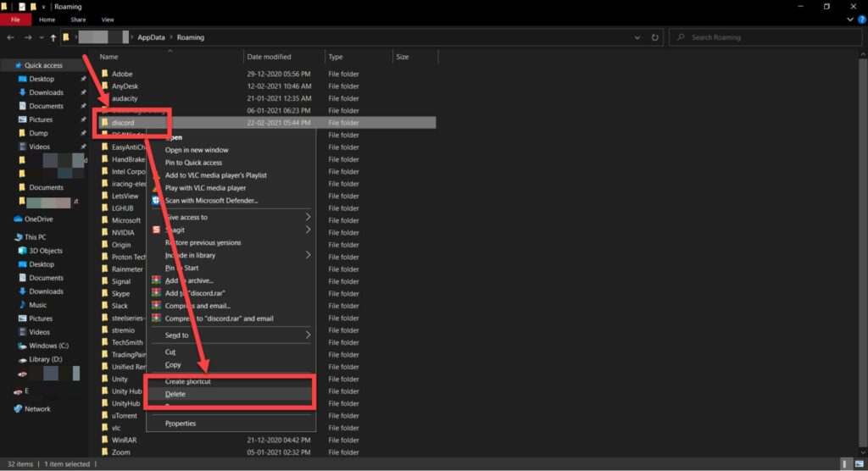Viewport: 868px width, 471px height.
Task: Choose Open in new window
Action: 197,150
